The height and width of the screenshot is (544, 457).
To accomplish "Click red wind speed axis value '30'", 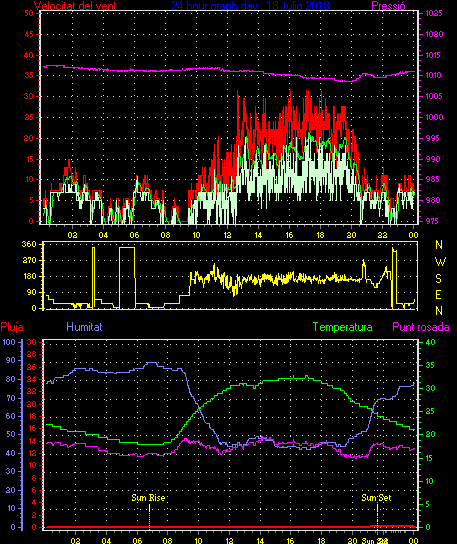I will (29, 96).
